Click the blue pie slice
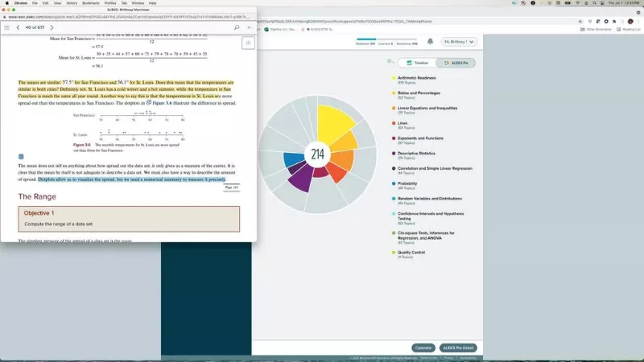The height and width of the screenshot is (362, 644). (x=294, y=158)
